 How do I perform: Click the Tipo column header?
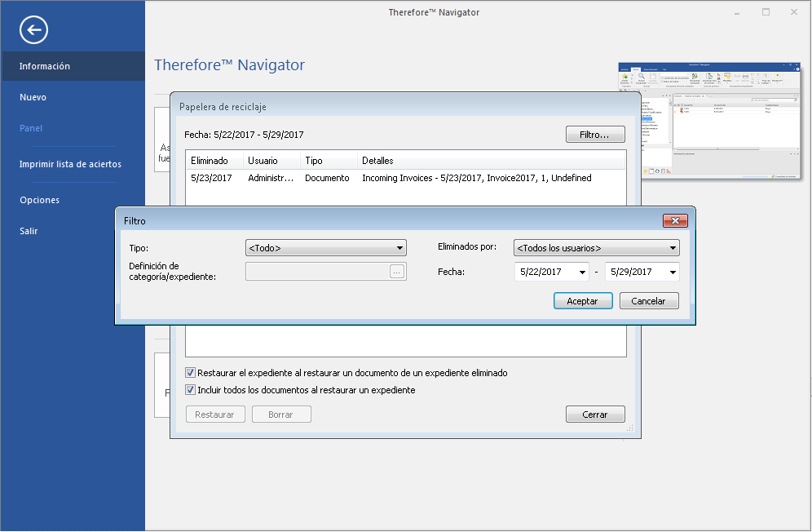[329, 161]
